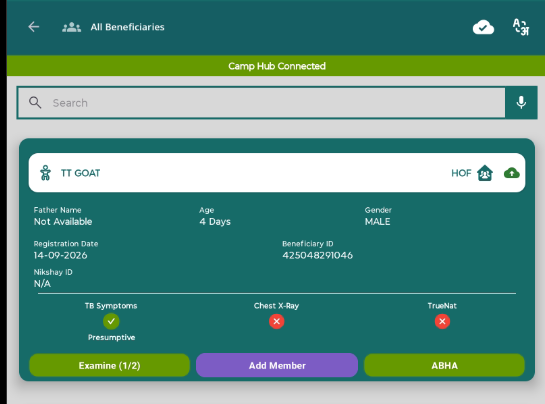Open the ABHA button
The image size is (545, 404).
click(x=444, y=365)
